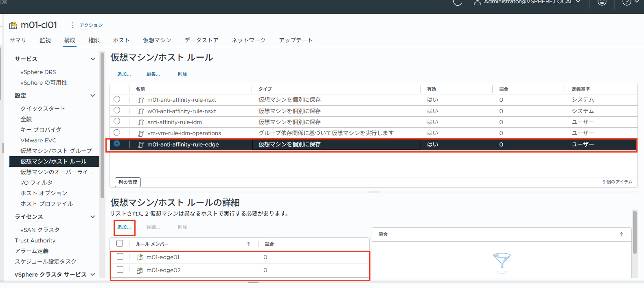Open vSphere の可用性 in sidebar
Viewport: 644px width, 288px height.
[x=44, y=83]
